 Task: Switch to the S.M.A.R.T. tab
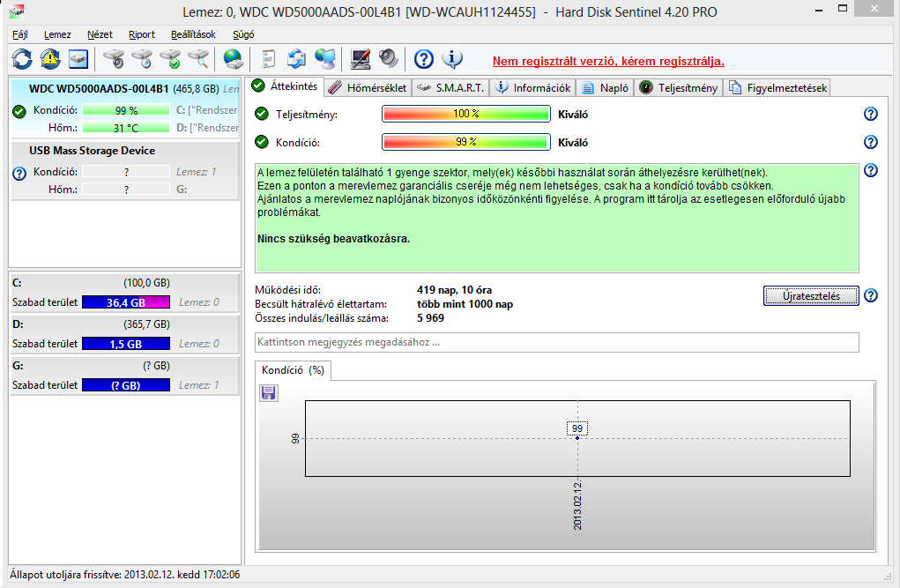tap(450, 88)
